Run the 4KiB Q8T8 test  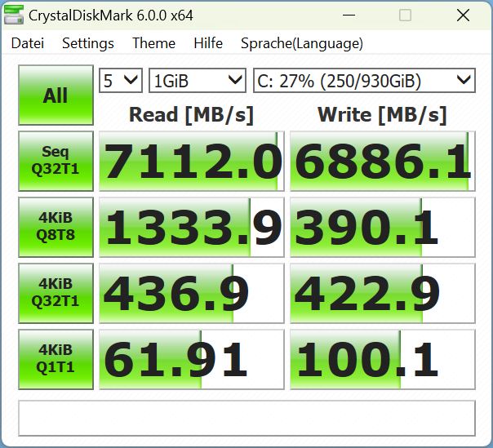56,228
